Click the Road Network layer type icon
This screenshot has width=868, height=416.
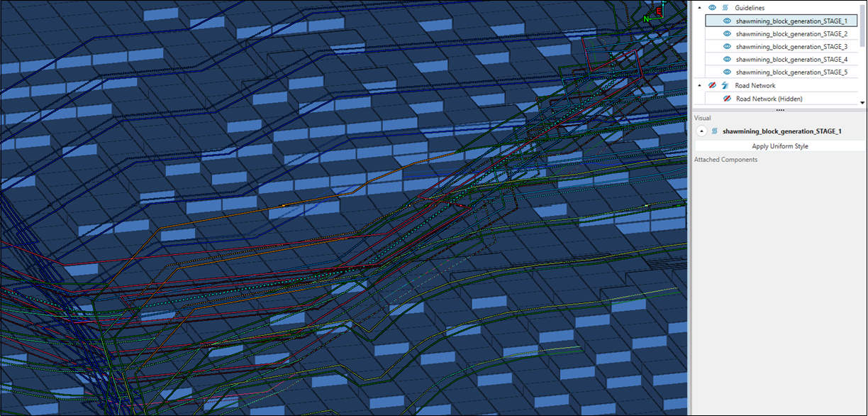[x=725, y=85]
